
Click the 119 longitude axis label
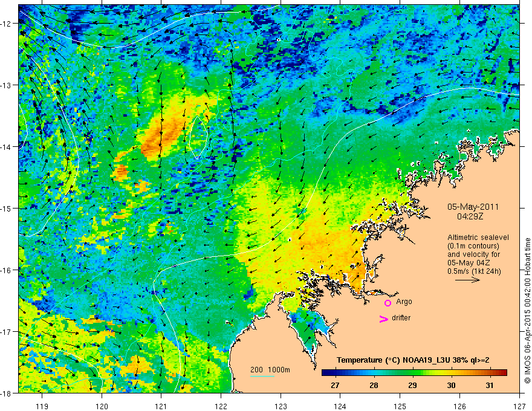tap(42, 406)
